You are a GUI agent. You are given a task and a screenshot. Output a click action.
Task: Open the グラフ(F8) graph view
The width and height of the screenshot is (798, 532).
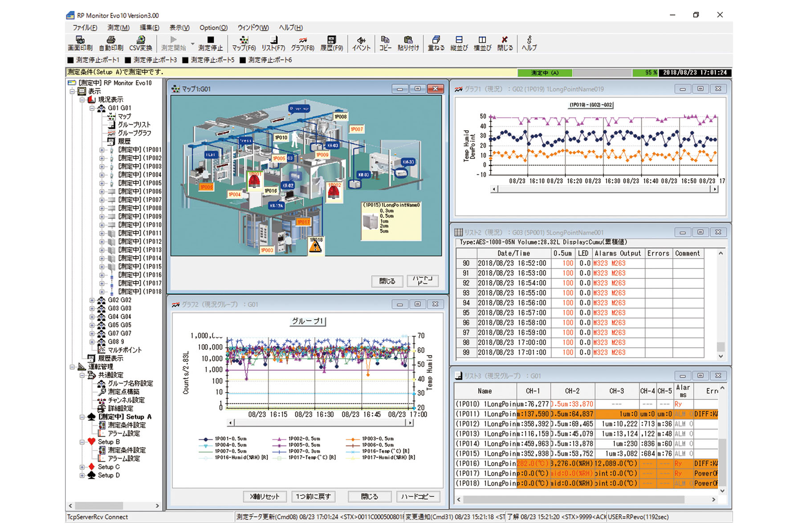(303, 43)
